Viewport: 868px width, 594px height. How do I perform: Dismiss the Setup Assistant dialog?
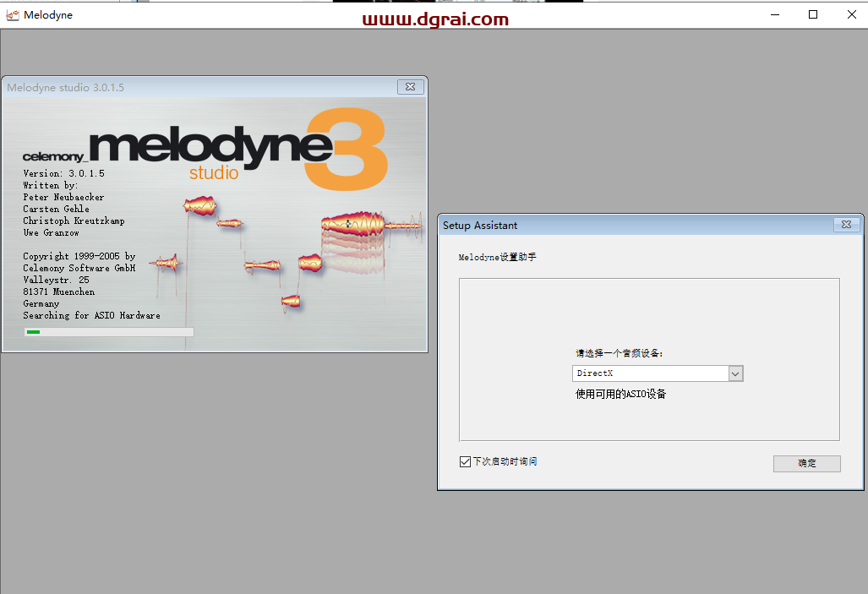pos(845,225)
